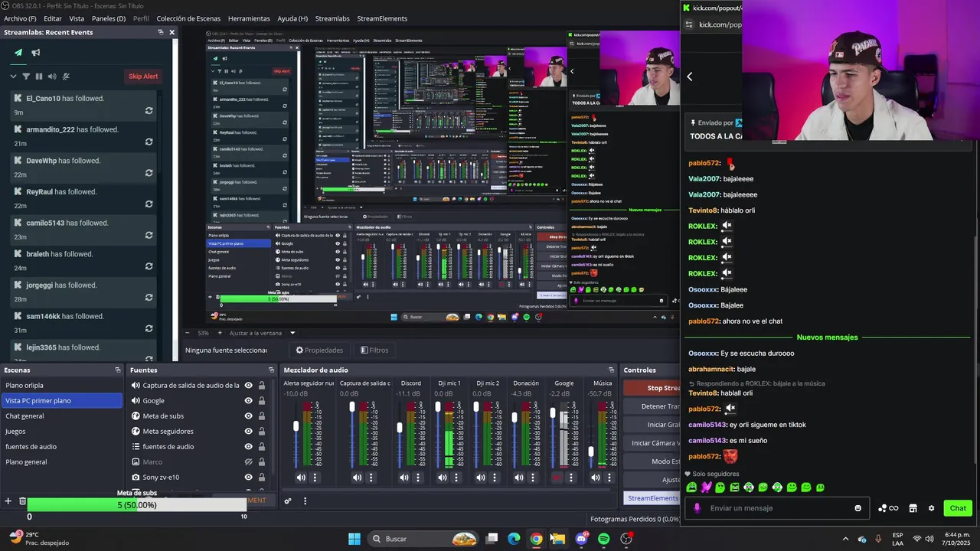Unlock the Google source lock
This screenshot has width=980, height=551.
pos(262,400)
